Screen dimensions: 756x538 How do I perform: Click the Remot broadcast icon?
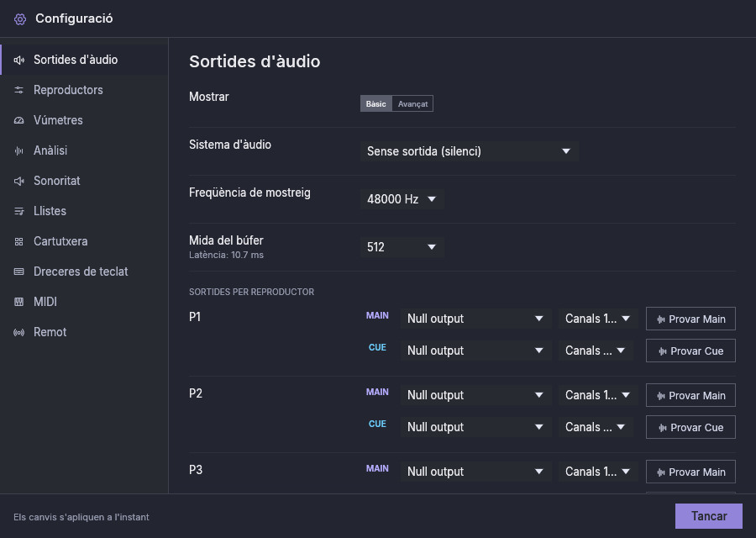click(18, 332)
